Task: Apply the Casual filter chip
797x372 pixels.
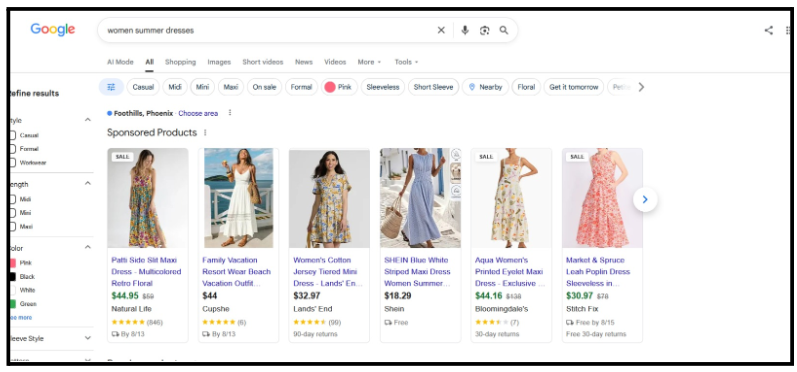Action: coord(143,87)
